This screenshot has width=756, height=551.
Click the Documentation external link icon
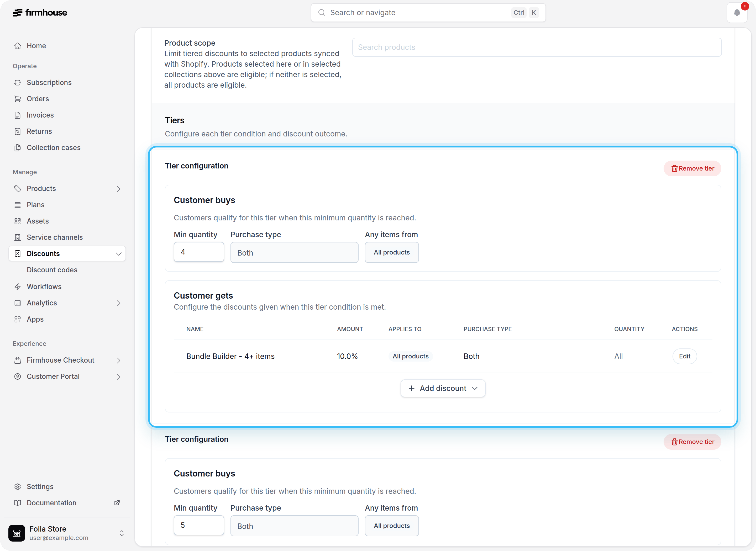[117, 503]
